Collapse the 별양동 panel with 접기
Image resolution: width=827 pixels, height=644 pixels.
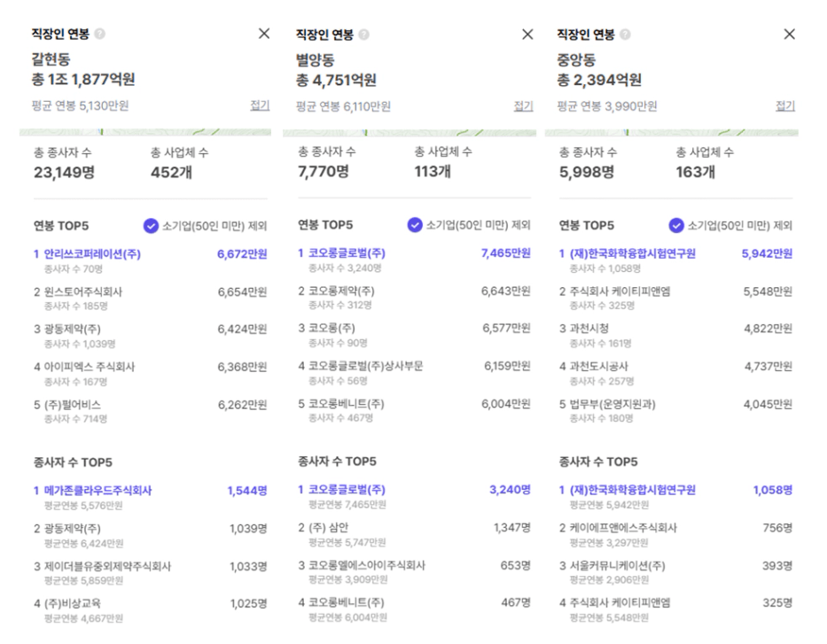[x=523, y=106]
